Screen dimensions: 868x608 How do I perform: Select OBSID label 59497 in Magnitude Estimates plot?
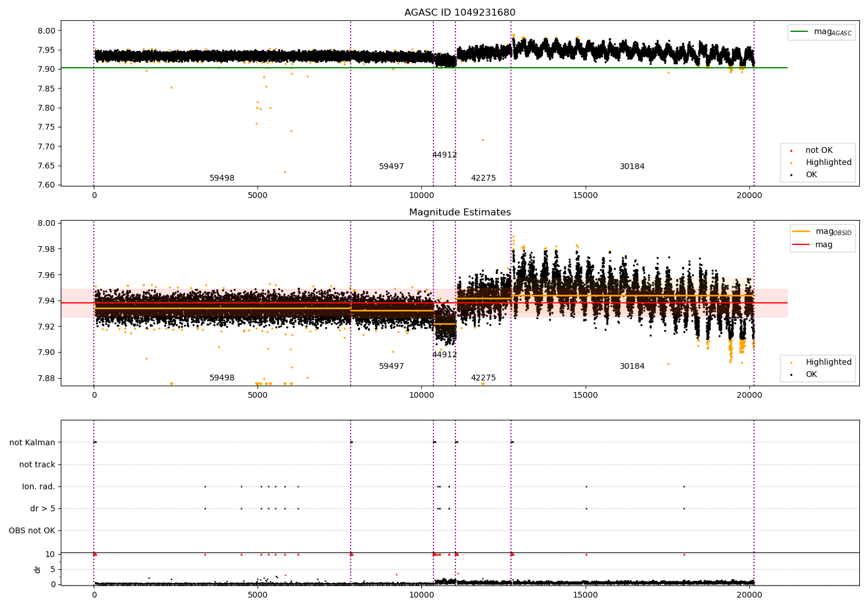pyautogui.click(x=392, y=367)
